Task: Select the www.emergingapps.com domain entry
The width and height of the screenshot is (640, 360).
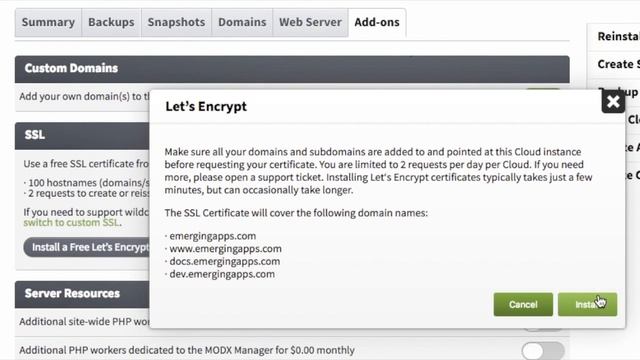Action: point(225,249)
